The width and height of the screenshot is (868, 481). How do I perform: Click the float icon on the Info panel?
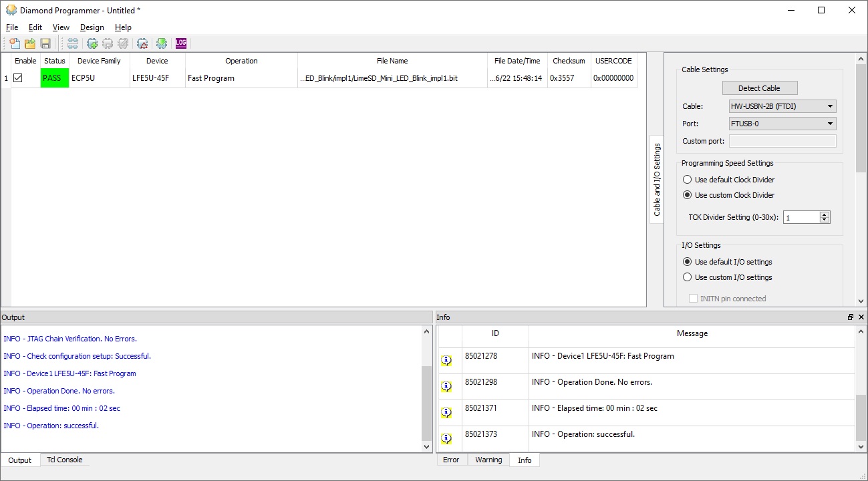851,317
